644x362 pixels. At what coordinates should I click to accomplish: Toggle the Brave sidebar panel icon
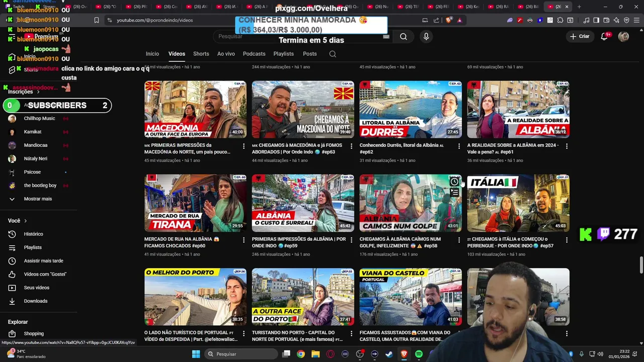point(596,20)
